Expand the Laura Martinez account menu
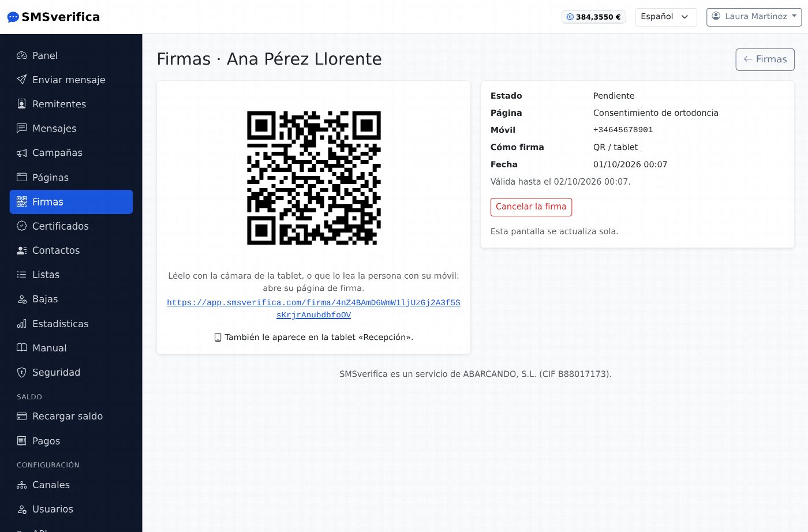Screen dimensions: 808x532 point(754,17)
